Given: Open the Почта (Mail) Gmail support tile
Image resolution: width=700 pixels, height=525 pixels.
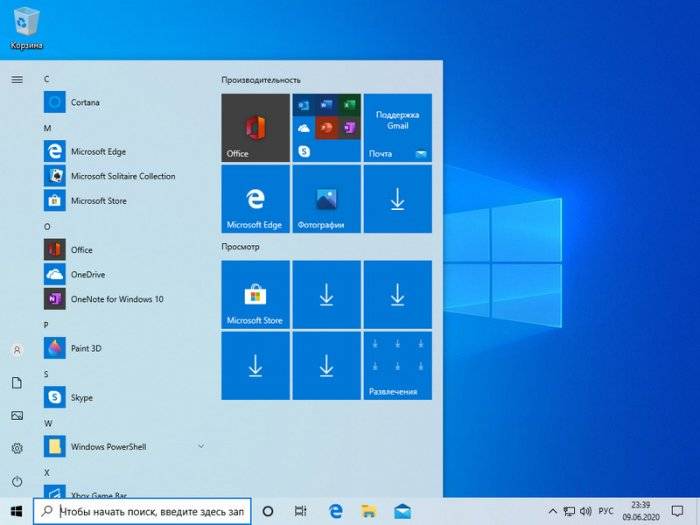Looking at the screenshot, I should pos(397,128).
